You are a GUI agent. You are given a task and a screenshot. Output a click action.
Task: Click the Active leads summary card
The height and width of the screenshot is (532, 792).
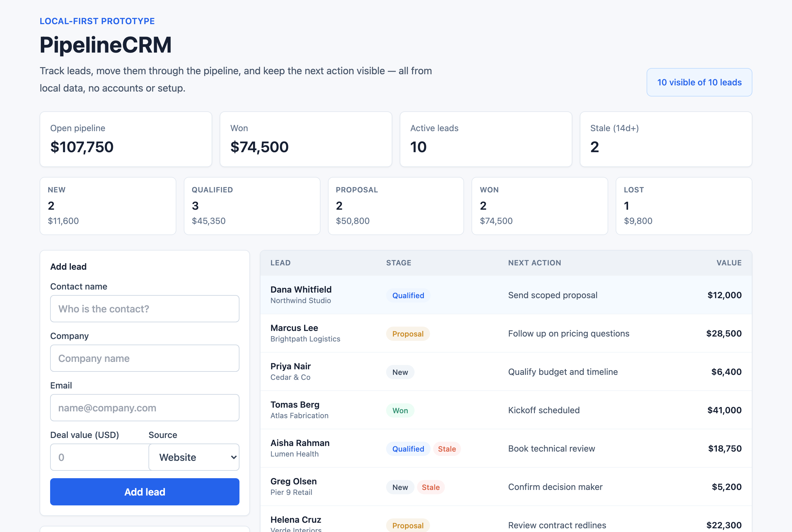[486, 139]
